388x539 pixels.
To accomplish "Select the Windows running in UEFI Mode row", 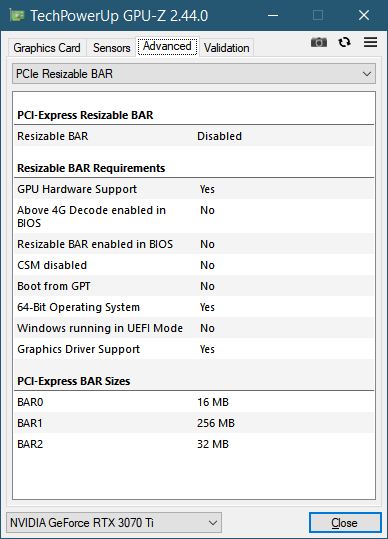I will [194, 328].
